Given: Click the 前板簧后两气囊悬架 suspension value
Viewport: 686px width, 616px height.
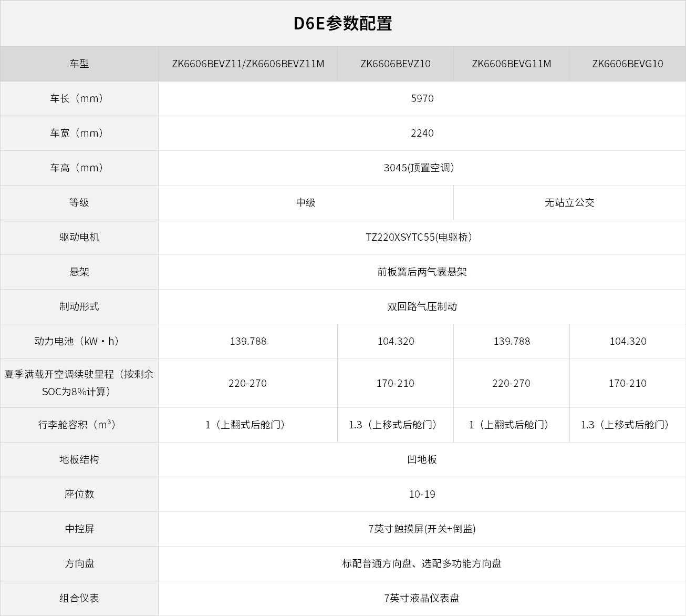Looking at the screenshot, I should (x=422, y=272).
